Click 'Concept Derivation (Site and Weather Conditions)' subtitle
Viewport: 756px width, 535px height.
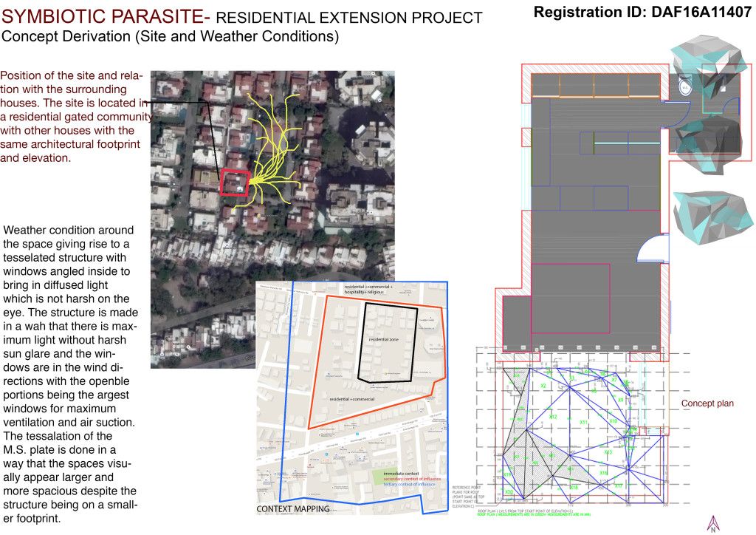[171, 37]
